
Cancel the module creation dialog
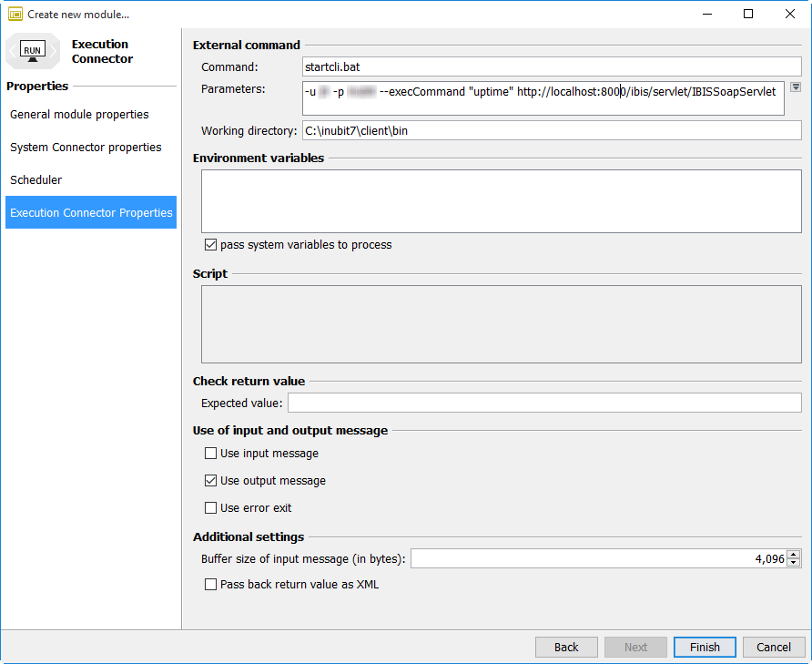click(773, 647)
